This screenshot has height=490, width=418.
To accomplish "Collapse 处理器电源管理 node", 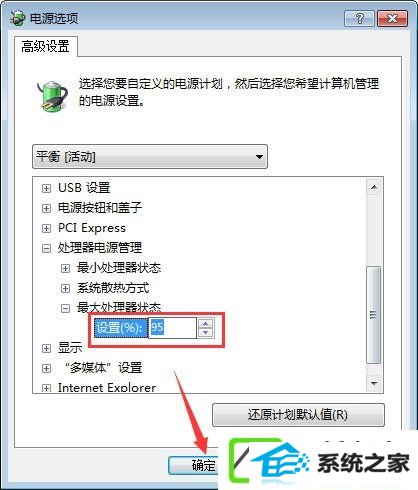I will [46, 249].
